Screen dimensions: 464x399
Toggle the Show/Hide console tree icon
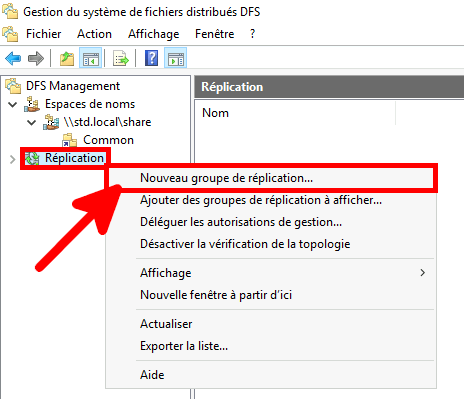90,59
